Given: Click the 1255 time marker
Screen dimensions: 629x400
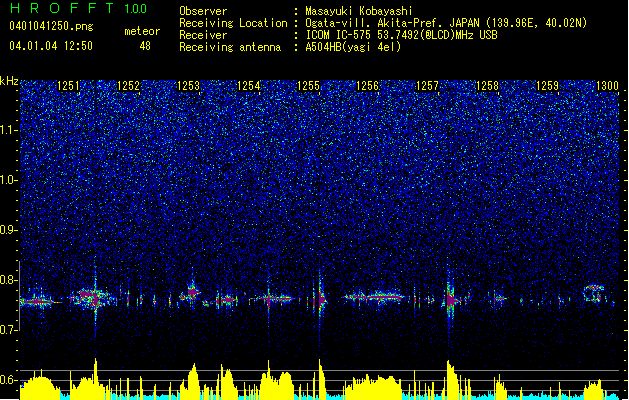Looking at the screenshot, I should (308, 86).
